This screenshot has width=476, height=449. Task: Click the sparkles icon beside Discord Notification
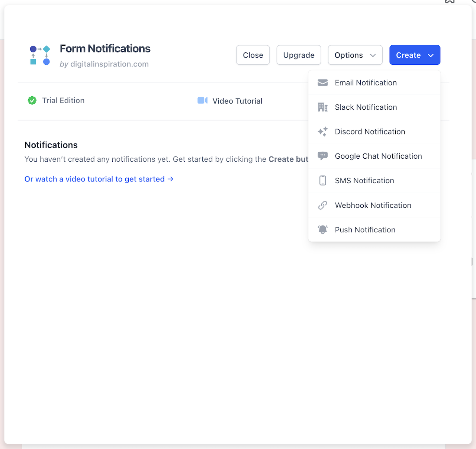(x=322, y=132)
